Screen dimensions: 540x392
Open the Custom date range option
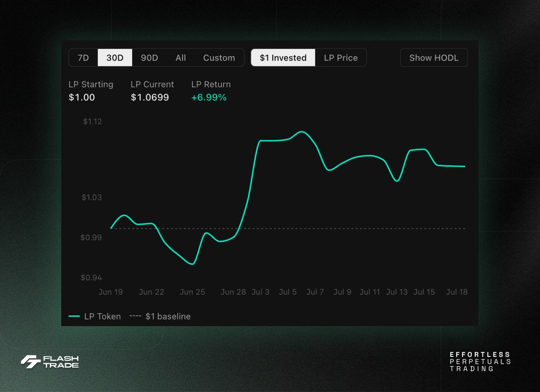click(x=219, y=58)
